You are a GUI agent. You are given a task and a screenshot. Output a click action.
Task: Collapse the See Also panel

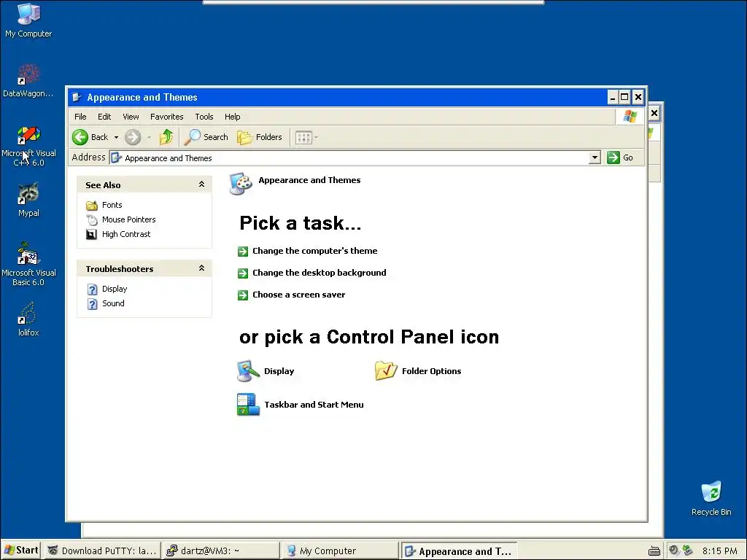pos(201,184)
